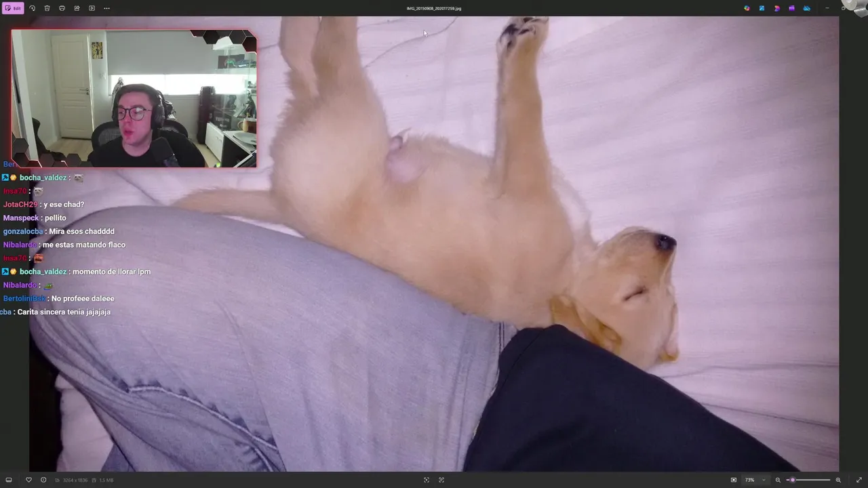Click the rotate image icon
This screenshot has height=488, width=868.
tap(32, 8)
